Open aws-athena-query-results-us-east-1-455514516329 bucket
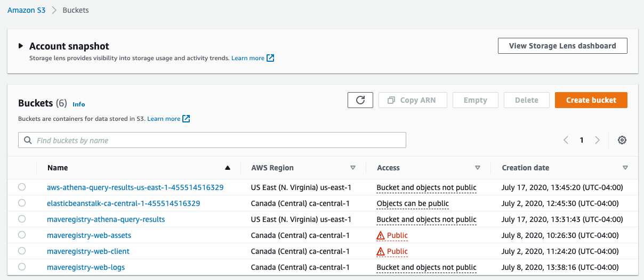This screenshot has height=280, width=644. [135, 187]
